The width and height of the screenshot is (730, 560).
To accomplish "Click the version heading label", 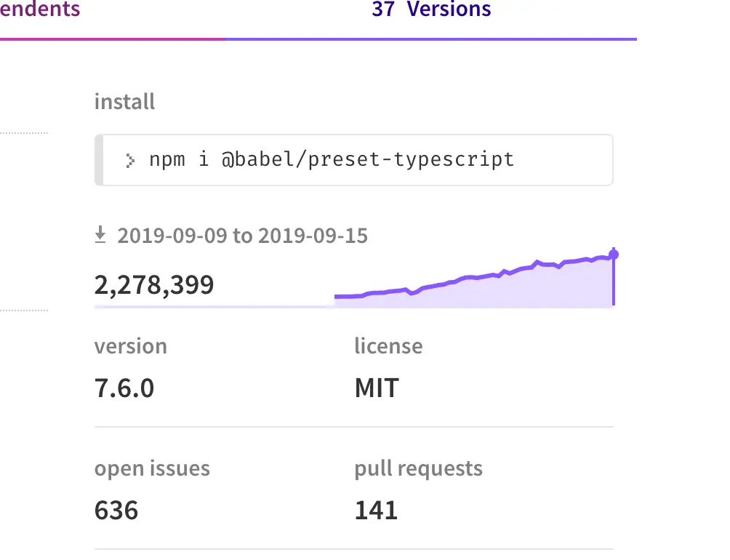I will 131,346.
